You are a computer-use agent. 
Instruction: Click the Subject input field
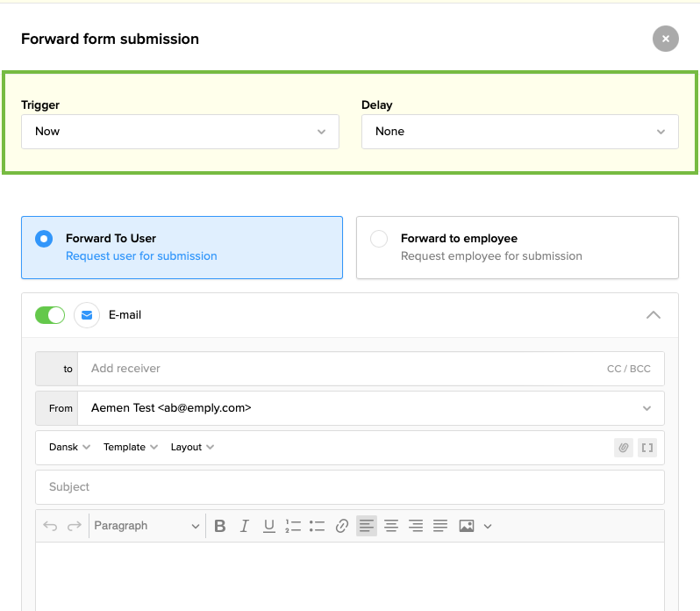[349, 487]
